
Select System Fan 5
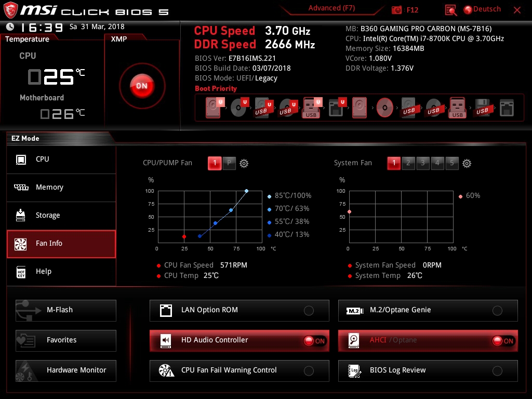click(452, 163)
